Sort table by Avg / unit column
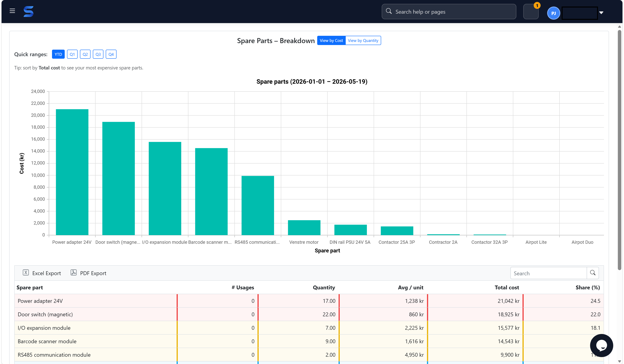Screen dimensions: 624x364 click(411, 288)
